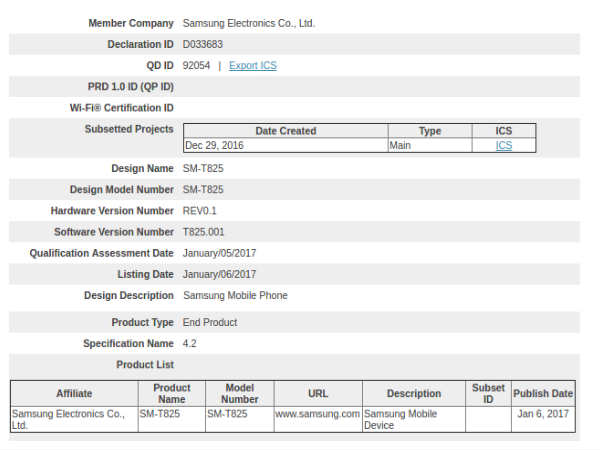Click the Type column header
This screenshot has height=450, width=600.
coord(429,131)
